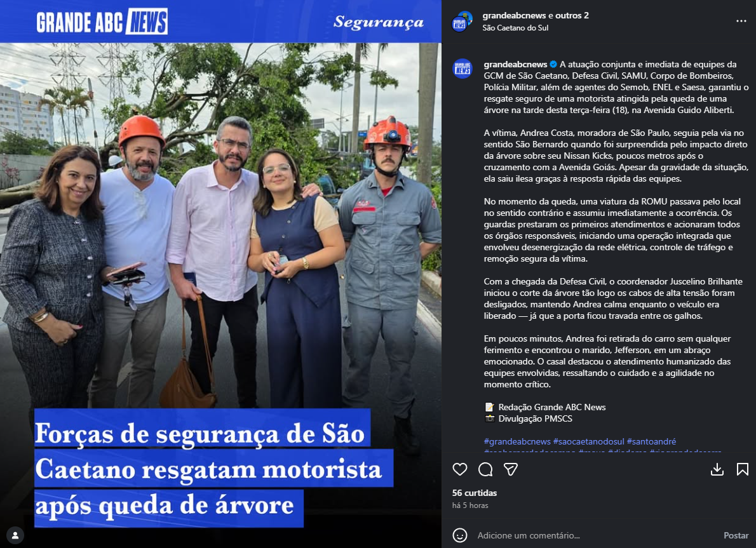Click the header profile avatar
This screenshot has width=756, height=548.
[462, 21]
